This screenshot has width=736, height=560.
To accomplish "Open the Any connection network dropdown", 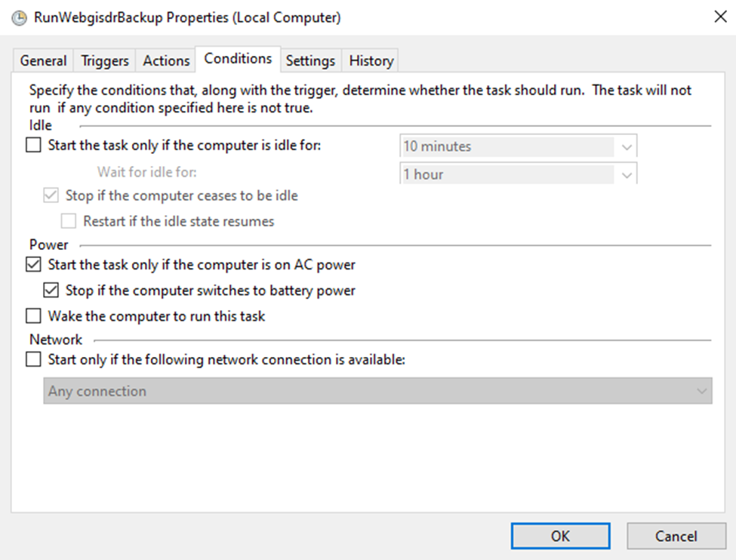I will pyautogui.click(x=701, y=391).
